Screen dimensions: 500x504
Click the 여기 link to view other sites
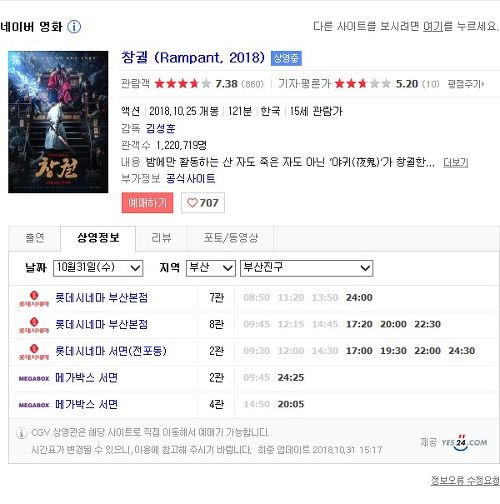tap(433, 26)
